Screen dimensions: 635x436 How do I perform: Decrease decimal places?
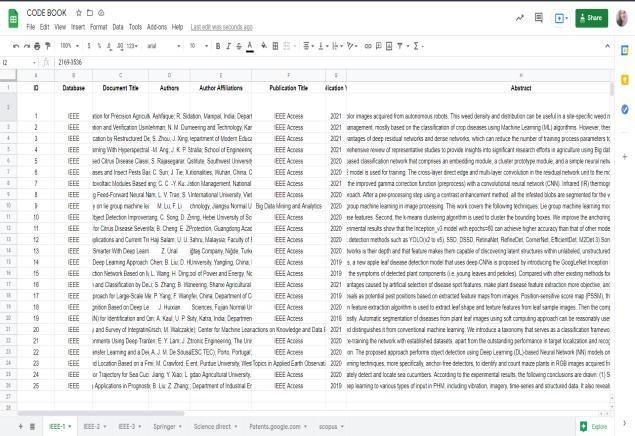(109, 46)
